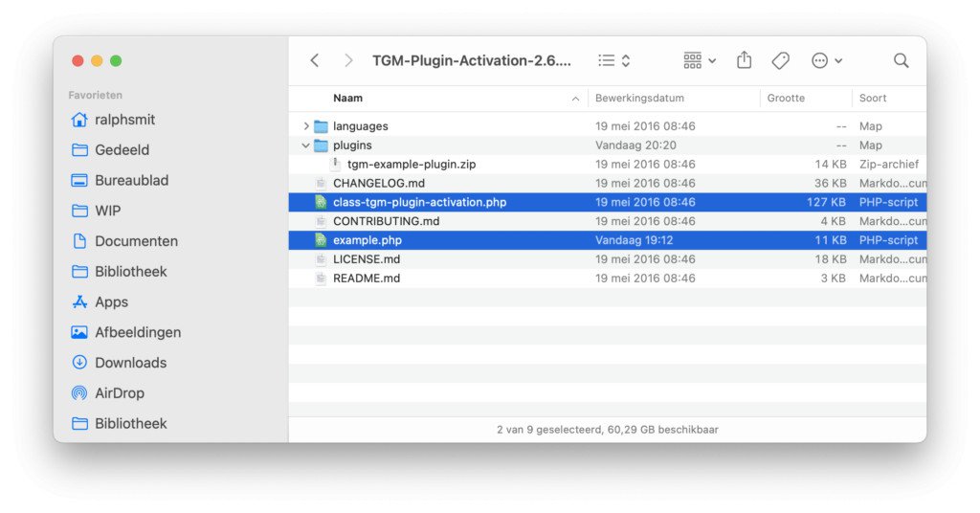Select the plugins folder icon
This screenshot has width=980, height=513.
click(321, 145)
